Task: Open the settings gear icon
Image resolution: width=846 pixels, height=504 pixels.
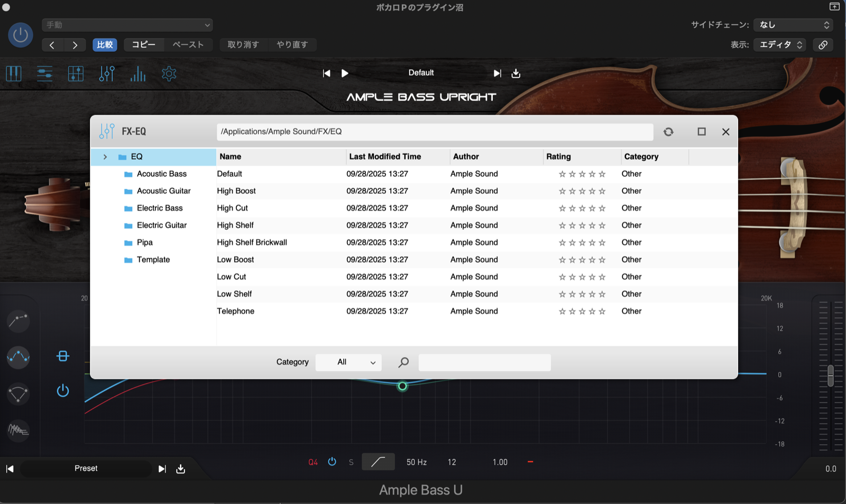Action: pos(169,73)
